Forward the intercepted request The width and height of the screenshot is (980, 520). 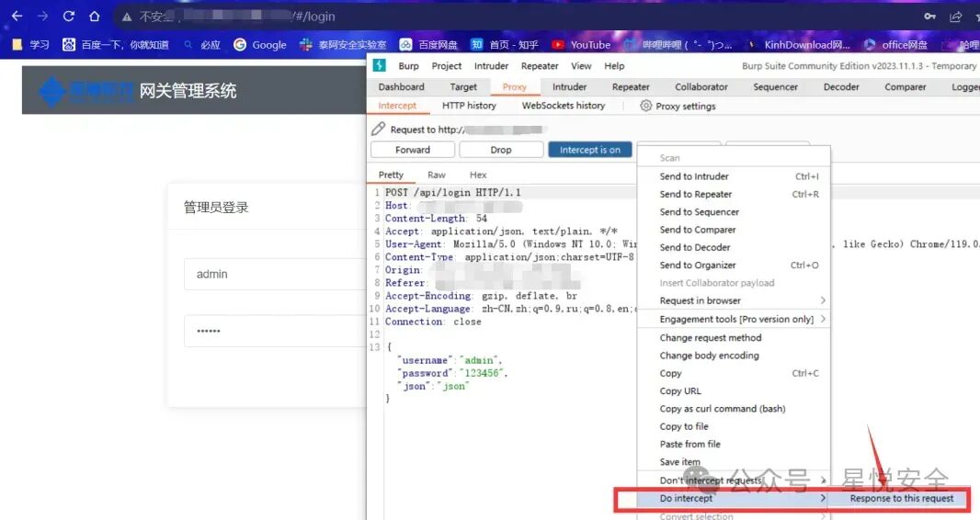click(x=413, y=150)
